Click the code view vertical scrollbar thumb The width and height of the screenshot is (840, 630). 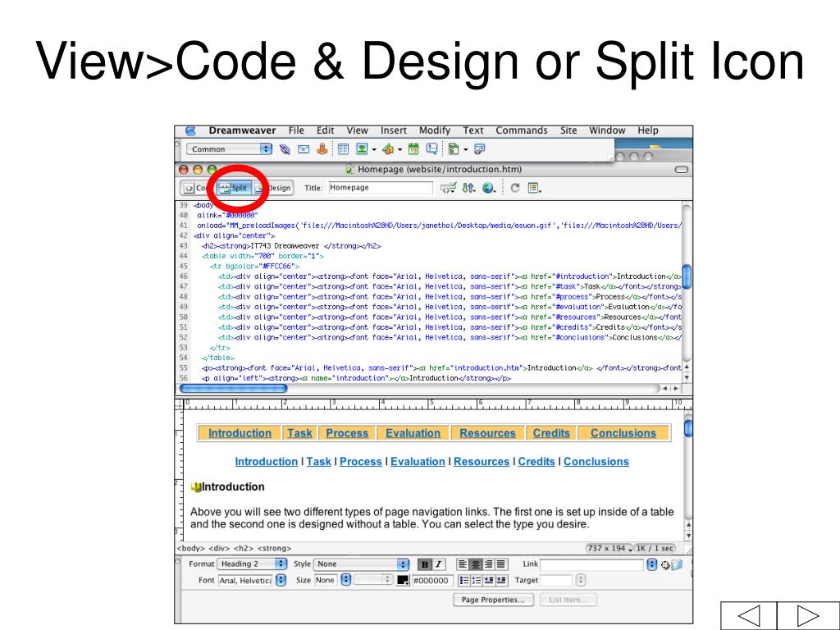click(687, 276)
